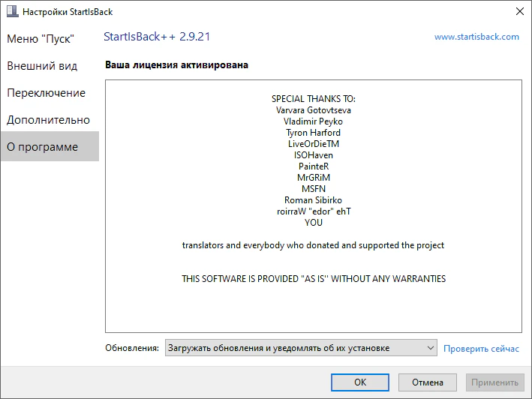Go to the Дополнительно section
532x399 pixels.
(x=48, y=120)
